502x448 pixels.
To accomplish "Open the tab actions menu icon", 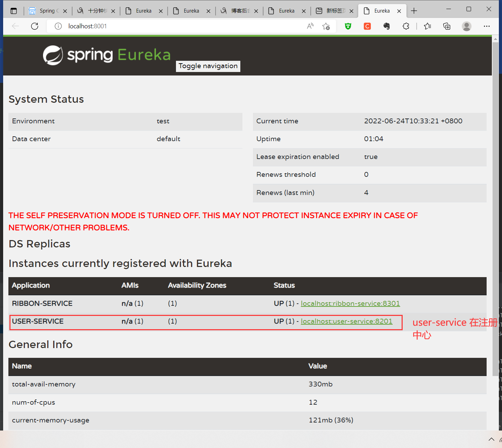I will (x=14, y=11).
